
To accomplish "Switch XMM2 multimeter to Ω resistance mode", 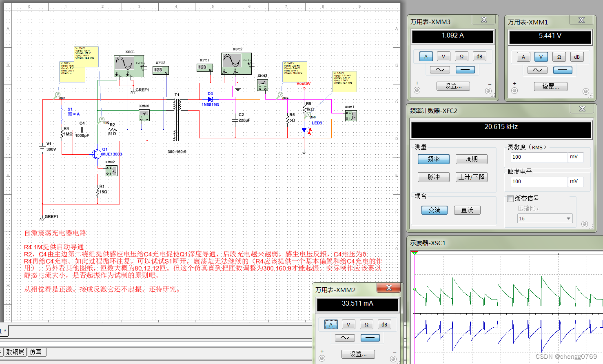I will tap(366, 324).
